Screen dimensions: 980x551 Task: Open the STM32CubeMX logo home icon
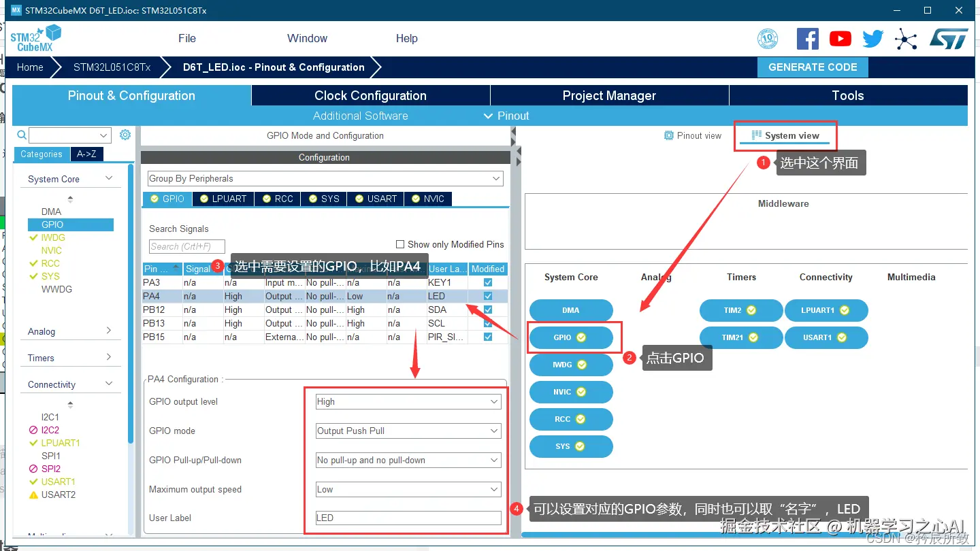click(x=35, y=38)
